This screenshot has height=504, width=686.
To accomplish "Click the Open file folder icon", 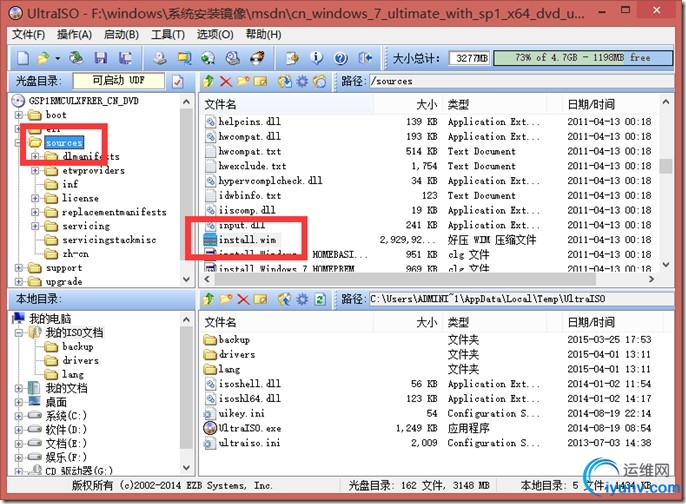I will click(43, 58).
